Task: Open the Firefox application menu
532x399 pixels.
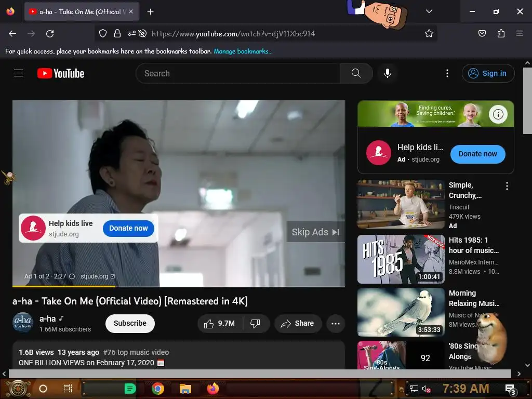Action: (520, 33)
